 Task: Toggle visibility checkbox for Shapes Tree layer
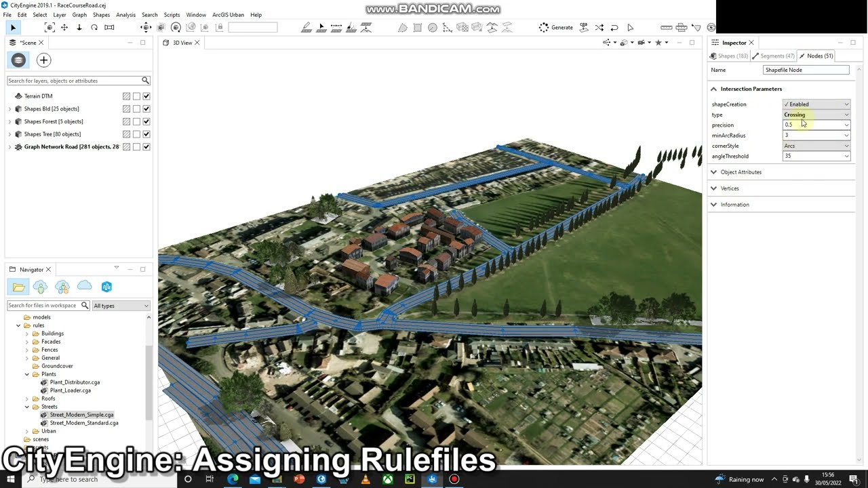pos(146,134)
